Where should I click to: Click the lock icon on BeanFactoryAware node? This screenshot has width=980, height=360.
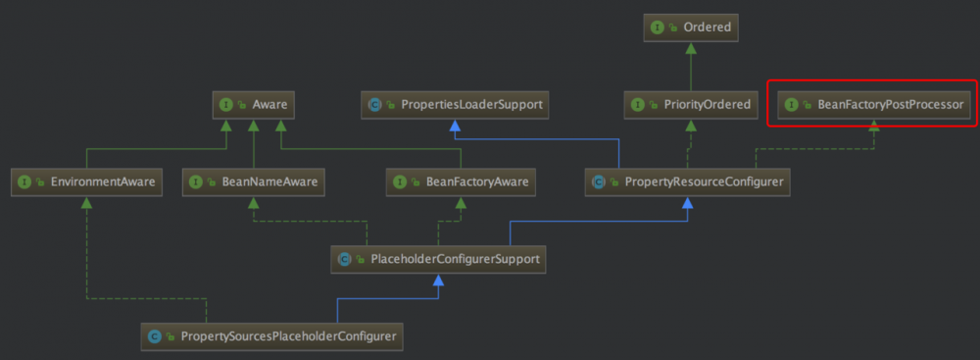click(x=415, y=182)
